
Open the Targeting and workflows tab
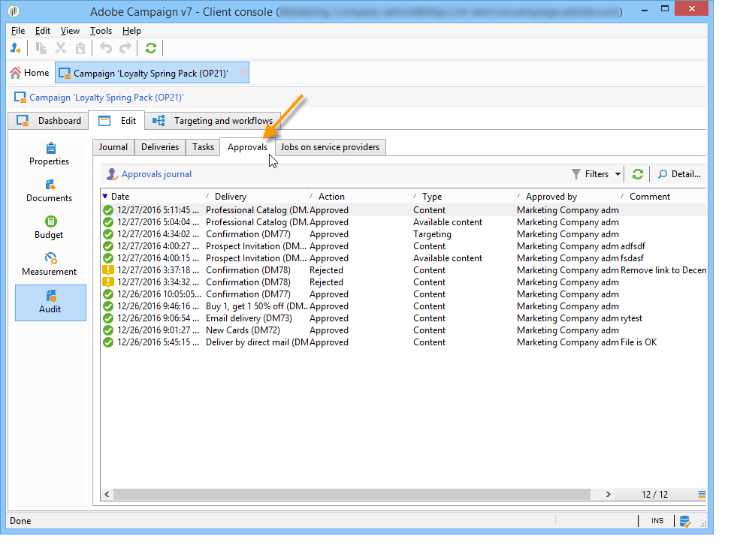(x=213, y=121)
